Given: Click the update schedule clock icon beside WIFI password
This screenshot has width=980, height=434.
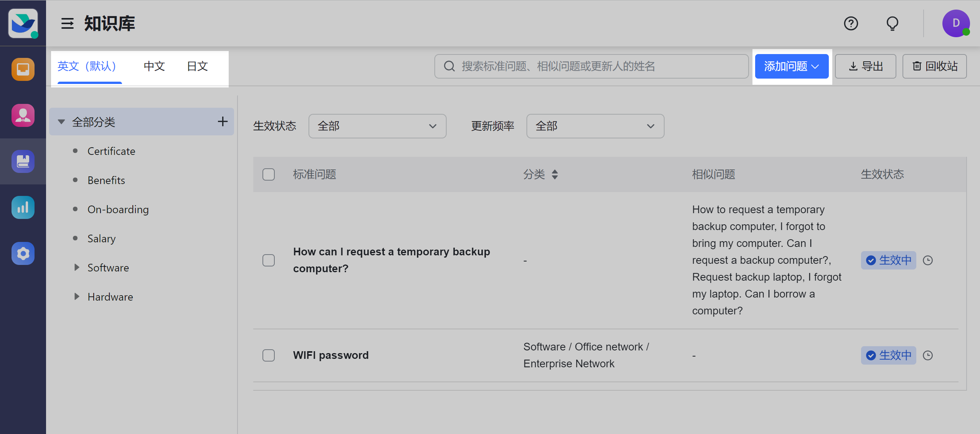Looking at the screenshot, I should click(928, 355).
